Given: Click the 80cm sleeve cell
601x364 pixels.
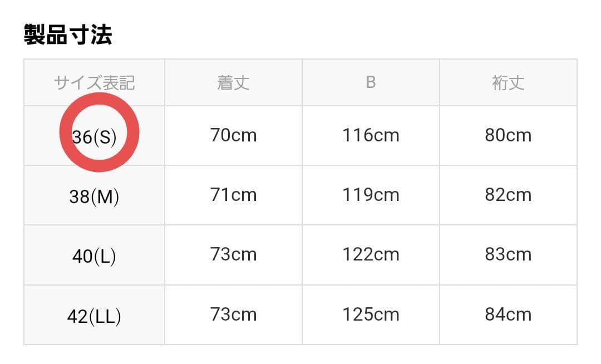Looking at the screenshot, I should point(508,135).
